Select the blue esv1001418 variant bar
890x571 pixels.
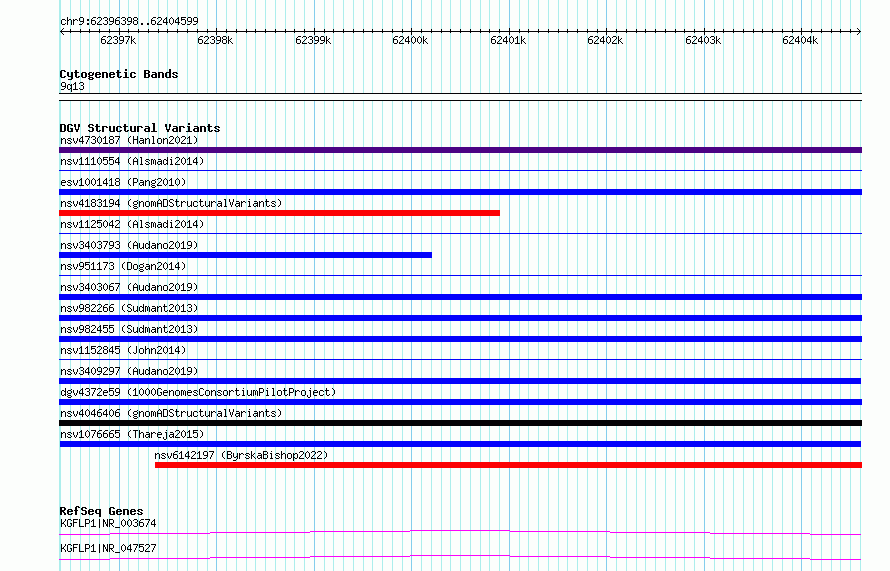tap(460, 192)
